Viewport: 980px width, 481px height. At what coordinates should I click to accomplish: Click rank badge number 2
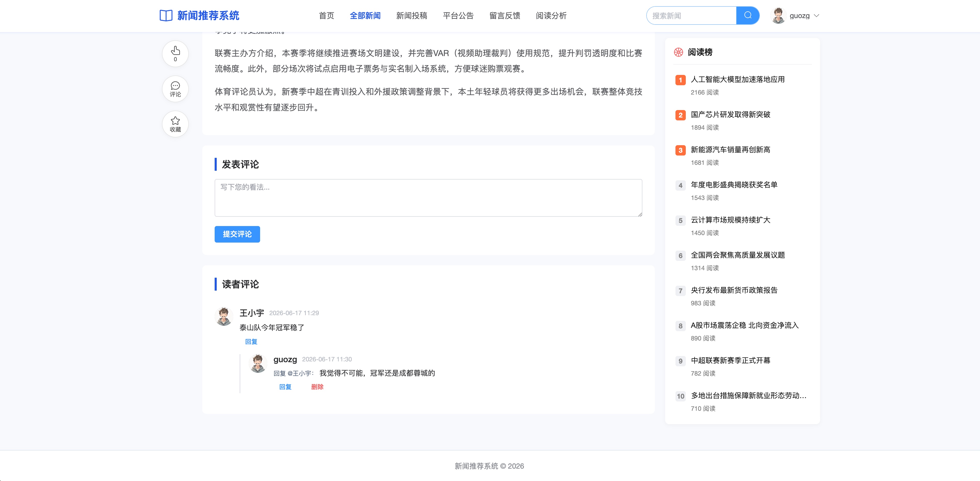point(680,115)
